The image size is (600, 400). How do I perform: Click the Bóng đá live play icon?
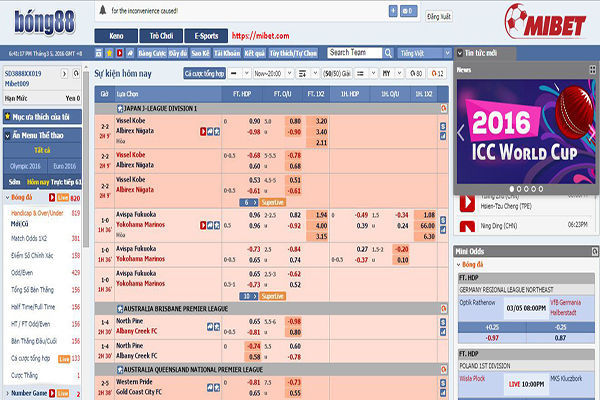coord(52,198)
